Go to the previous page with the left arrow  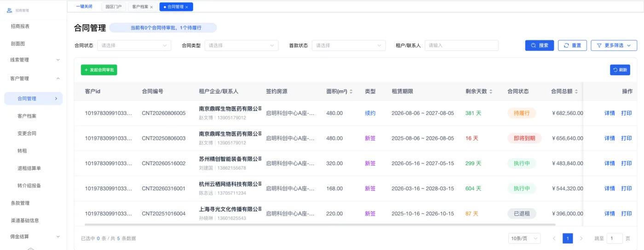pyautogui.click(x=554, y=239)
